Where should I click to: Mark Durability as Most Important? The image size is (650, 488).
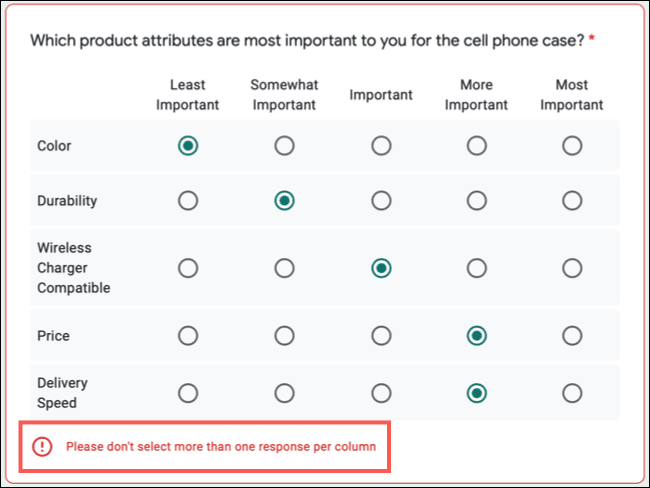coord(572,201)
